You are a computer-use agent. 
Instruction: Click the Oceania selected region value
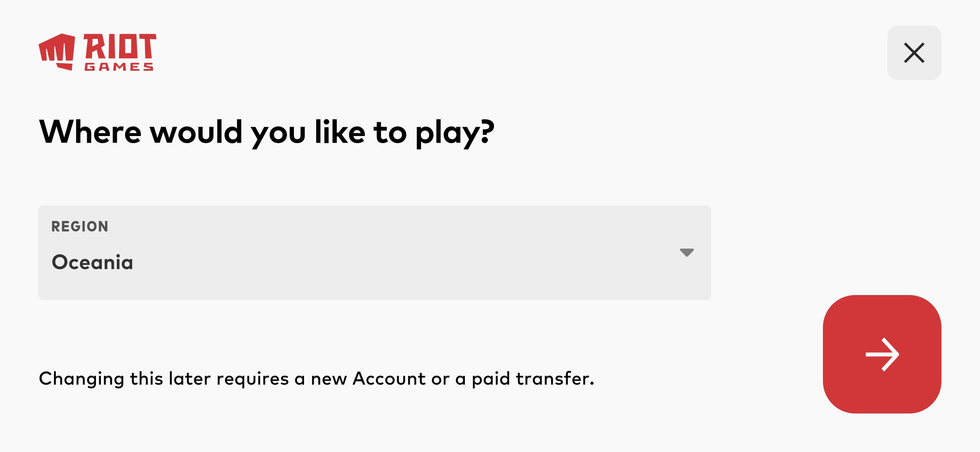click(93, 262)
